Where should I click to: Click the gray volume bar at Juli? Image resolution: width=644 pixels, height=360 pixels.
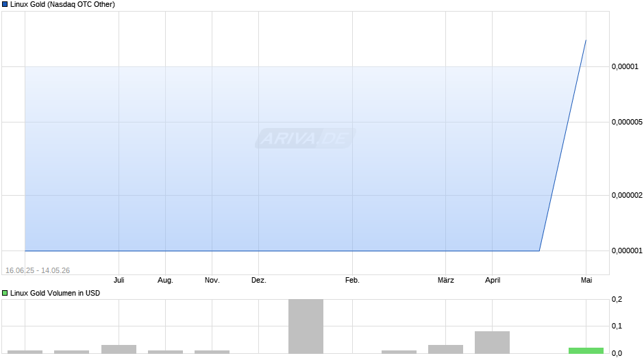119,349
